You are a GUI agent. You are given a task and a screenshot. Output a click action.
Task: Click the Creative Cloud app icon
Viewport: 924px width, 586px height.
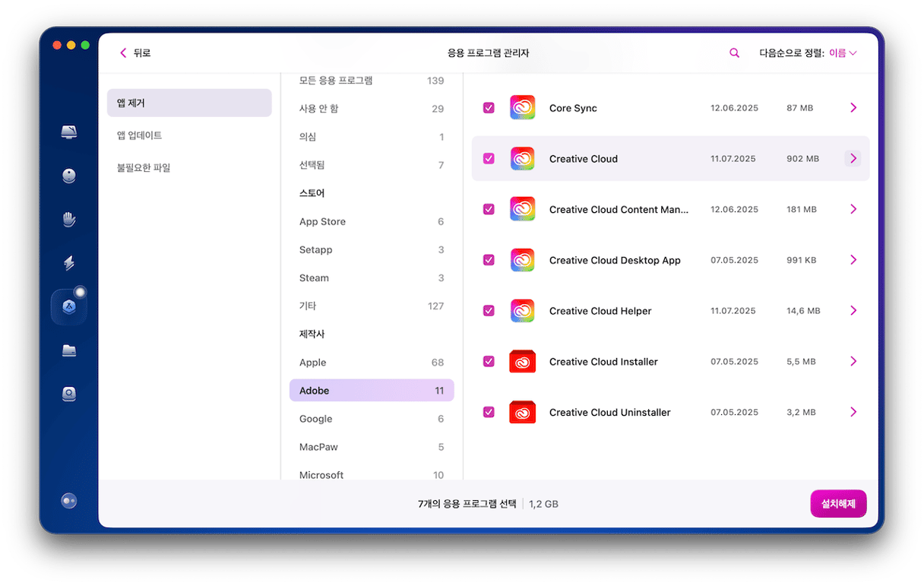point(522,159)
